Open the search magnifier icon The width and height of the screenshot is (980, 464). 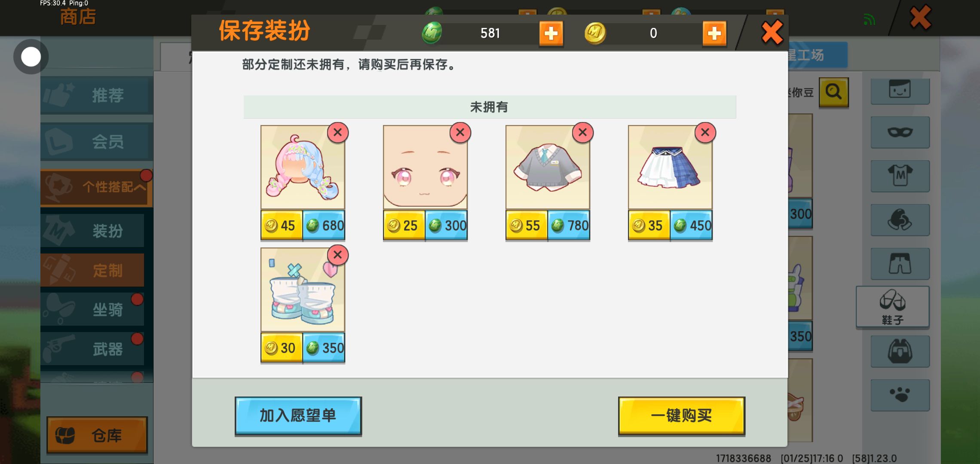pos(834,92)
